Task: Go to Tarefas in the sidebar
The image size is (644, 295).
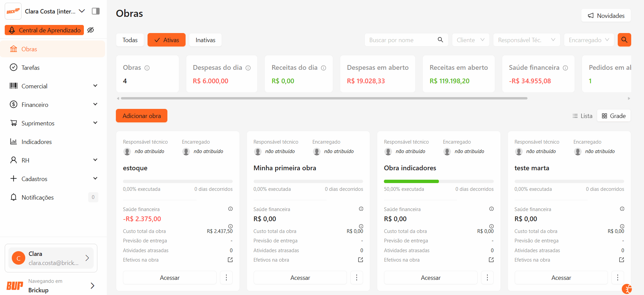Action: click(x=30, y=67)
